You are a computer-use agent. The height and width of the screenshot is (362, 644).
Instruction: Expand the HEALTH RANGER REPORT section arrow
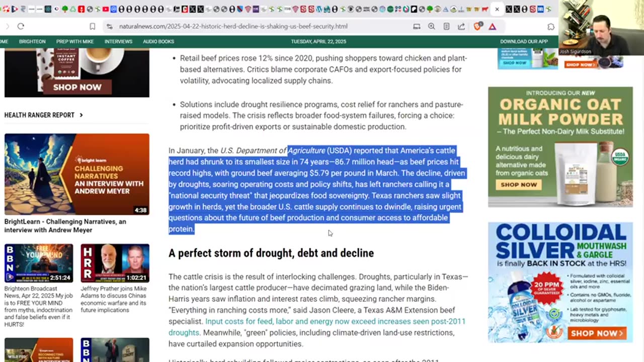[81, 115]
